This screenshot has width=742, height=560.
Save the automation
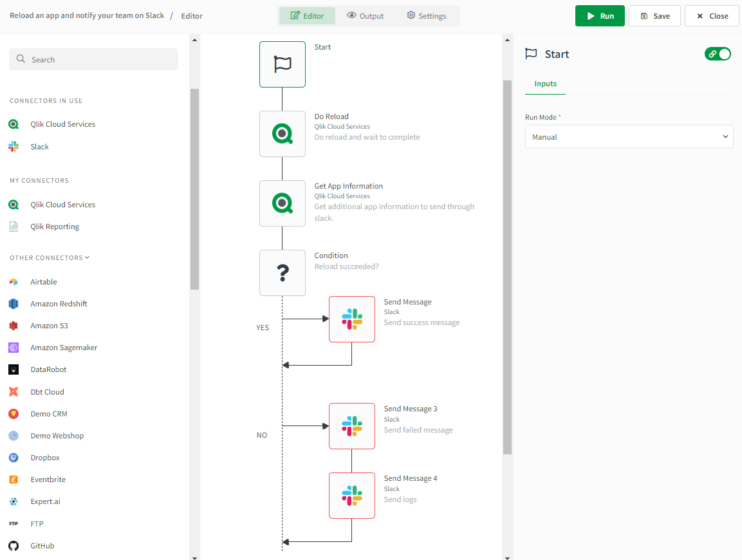(654, 15)
